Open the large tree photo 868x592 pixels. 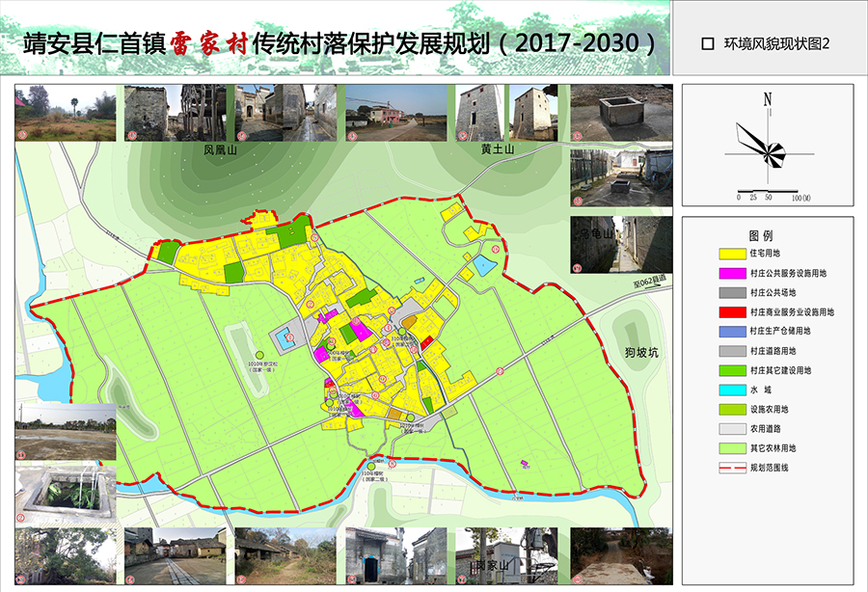click(x=66, y=556)
